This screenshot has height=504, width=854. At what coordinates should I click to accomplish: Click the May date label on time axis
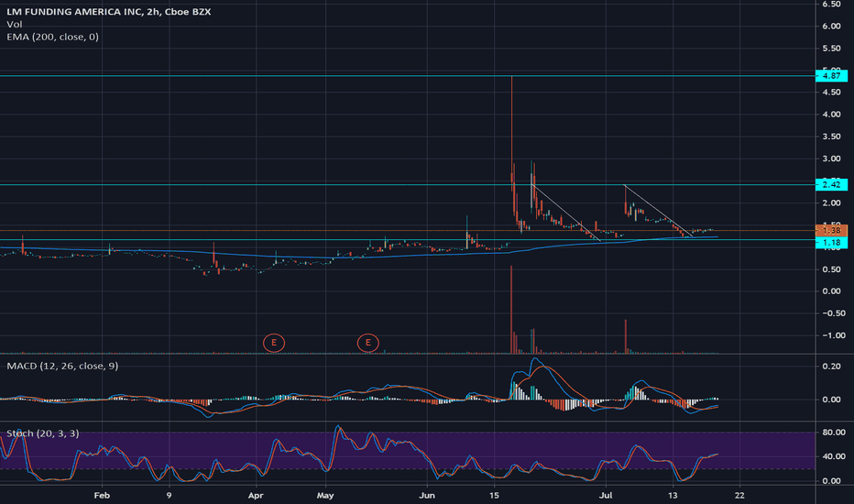(x=325, y=495)
